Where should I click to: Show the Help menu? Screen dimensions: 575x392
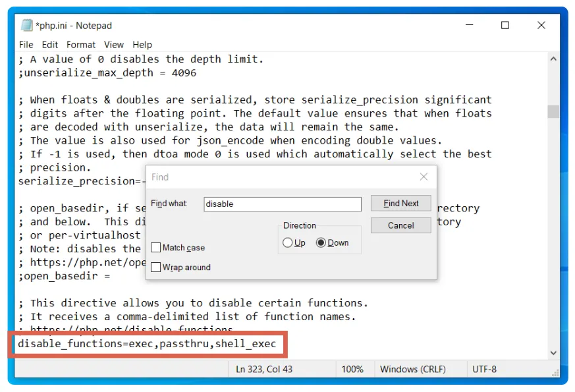click(x=142, y=45)
